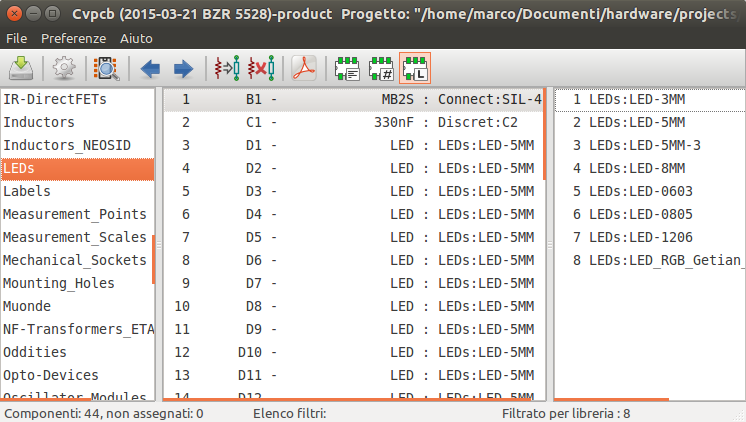
Task: Choose footprint LEDs:LED-3MM
Action: [x=650, y=99]
